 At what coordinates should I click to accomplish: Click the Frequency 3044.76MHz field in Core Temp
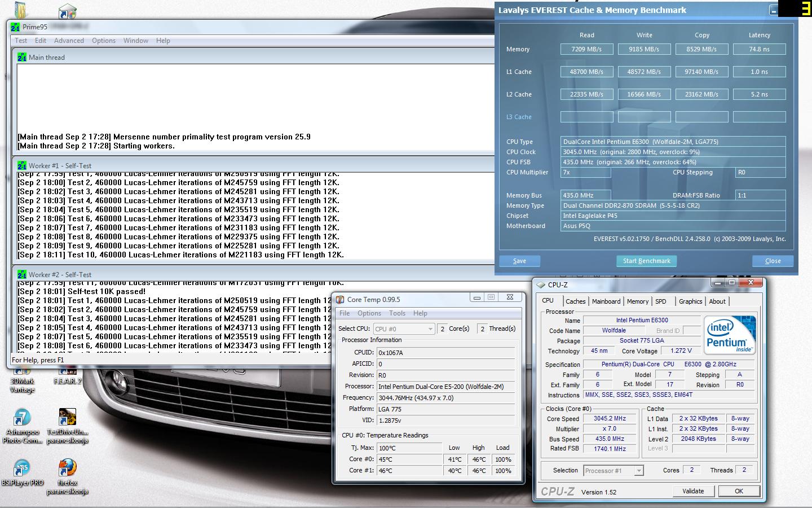pyautogui.click(x=445, y=398)
